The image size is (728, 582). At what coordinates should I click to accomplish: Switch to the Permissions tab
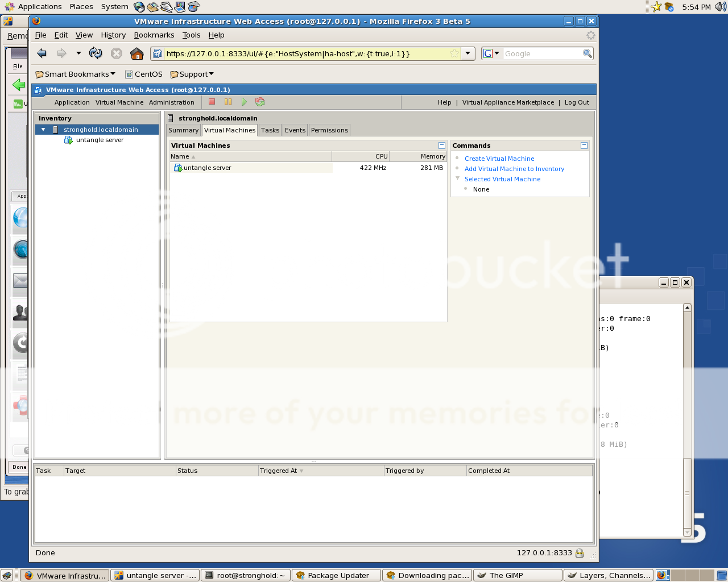pyautogui.click(x=329, y=130)
